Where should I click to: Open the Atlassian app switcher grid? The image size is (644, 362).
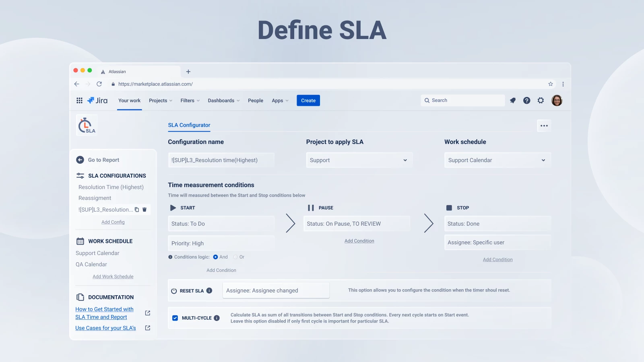click(x=79, y=101)
